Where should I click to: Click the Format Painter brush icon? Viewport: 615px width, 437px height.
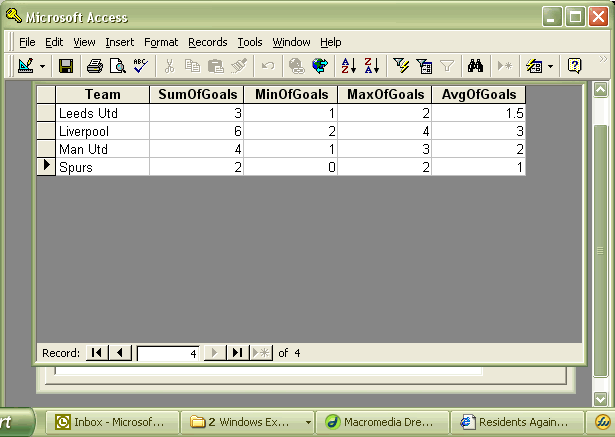pyautogui.click(x=238, y=66)
